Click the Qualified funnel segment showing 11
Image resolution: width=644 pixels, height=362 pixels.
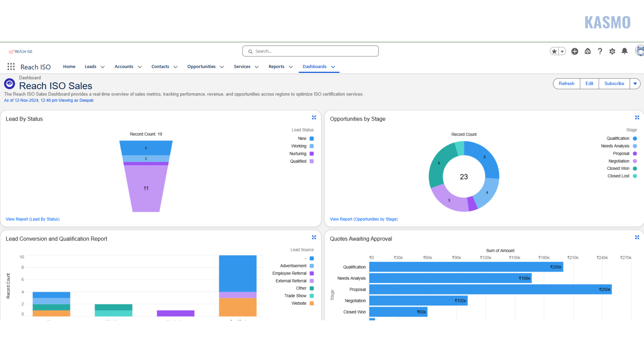tap(146, 188)
